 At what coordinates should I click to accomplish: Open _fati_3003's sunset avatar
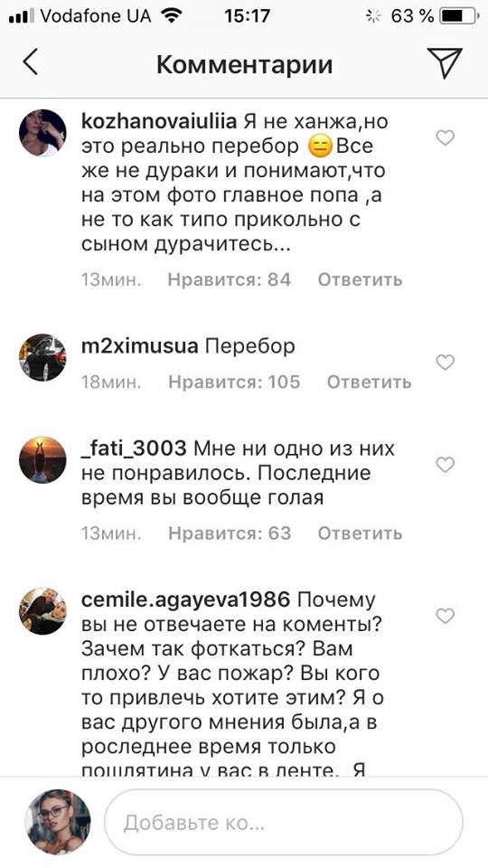(42, 459)
